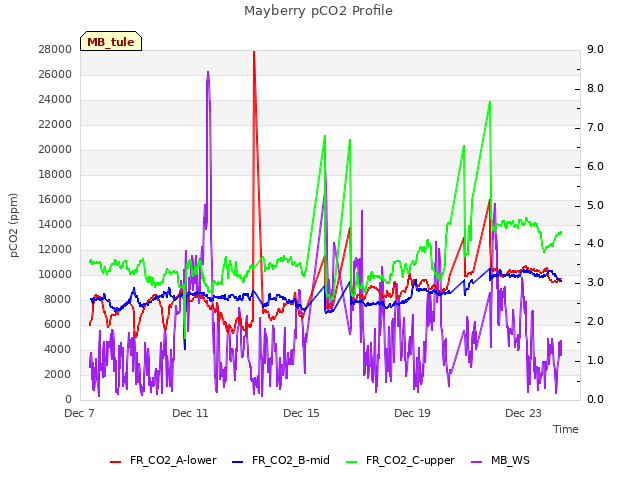Click the 3.0 right axis value
This screenshot has height=480, width=640.
(595, 282)
